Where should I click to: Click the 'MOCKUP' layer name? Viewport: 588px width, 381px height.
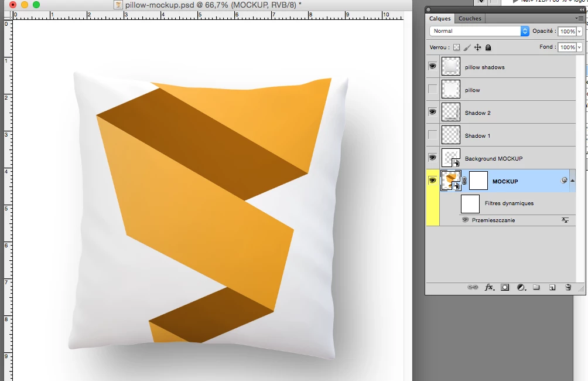point(505,182)
